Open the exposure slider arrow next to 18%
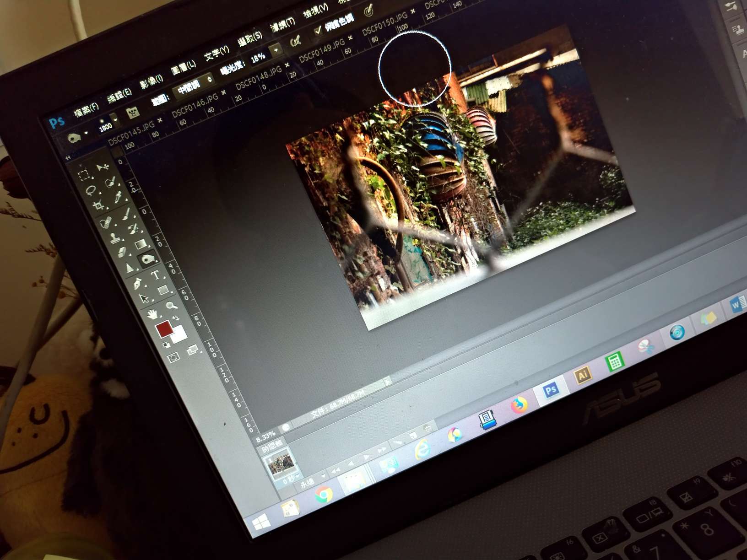747x560 pixels. (x=276, y=49)
